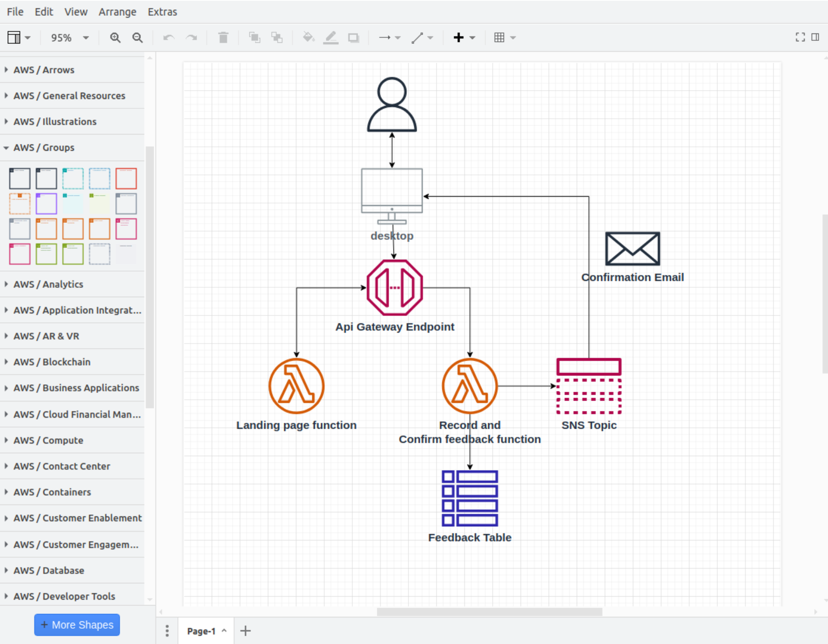The image size is (828, 644).
Task: Expand AWS / Developer Tools category
Action: click(x=72, y=596)
